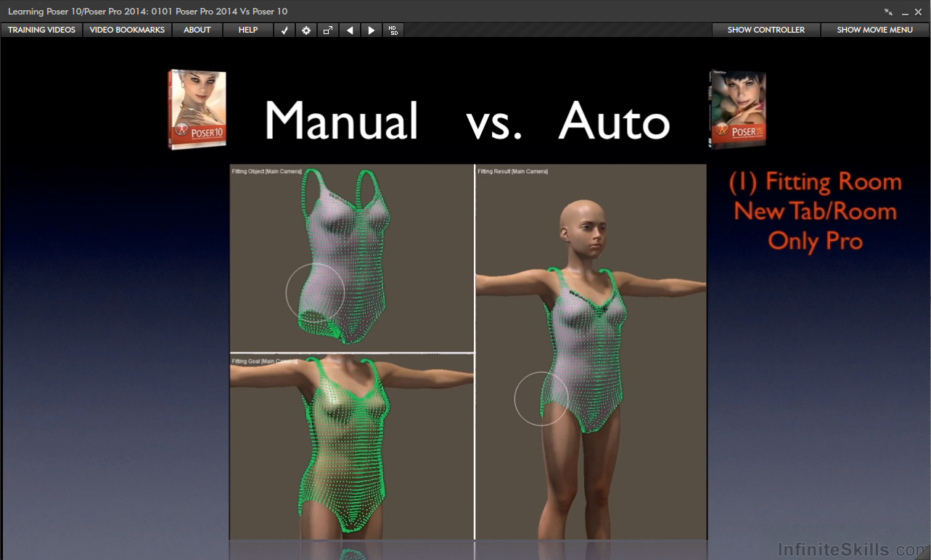Open the Video Bookmarks menu
The height and width of the screenshot is (560, 931).
127,30
